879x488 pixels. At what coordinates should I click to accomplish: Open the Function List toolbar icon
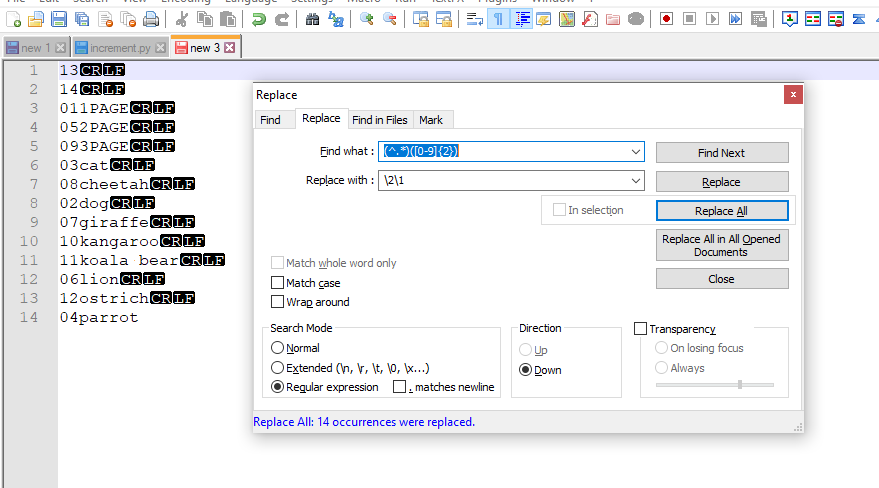[590, 20]
